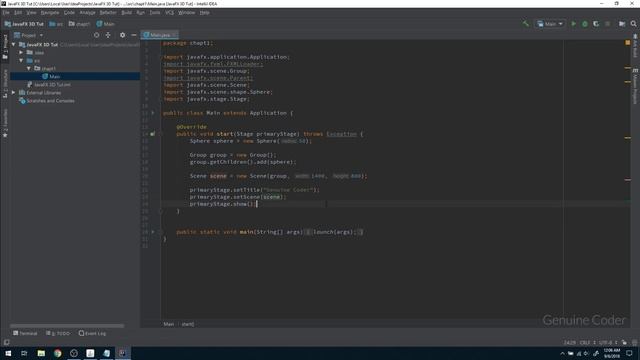Viewport: 640px width, 360px height.
Task: Toggle the Project tool window side tab
Action: 5,47
